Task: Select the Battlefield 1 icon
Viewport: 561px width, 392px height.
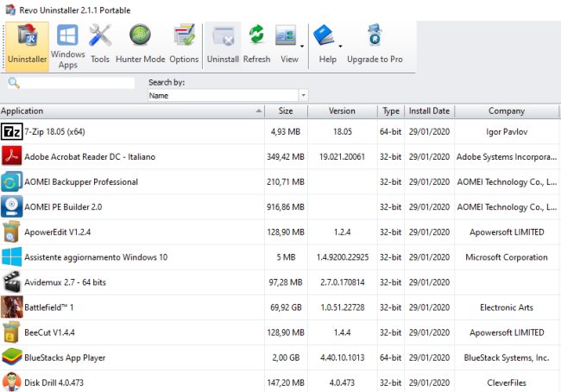Action: pos(12,307)
